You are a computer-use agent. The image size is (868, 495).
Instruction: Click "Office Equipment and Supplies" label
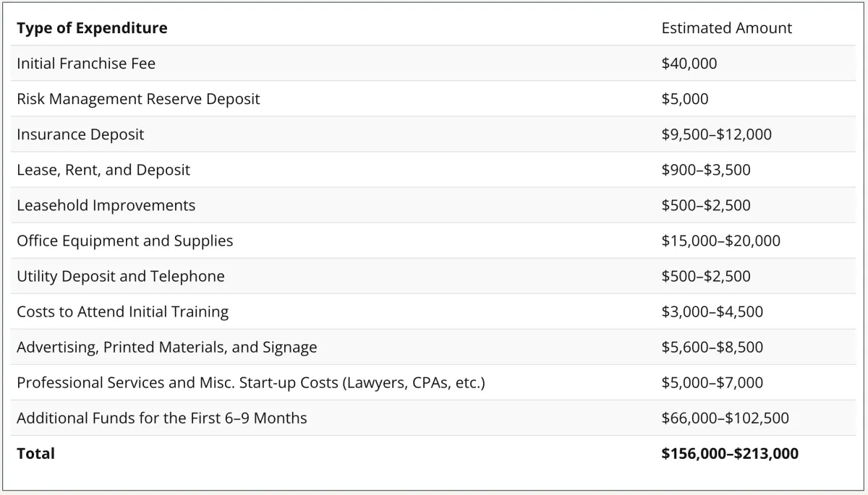tap(125, 241)
